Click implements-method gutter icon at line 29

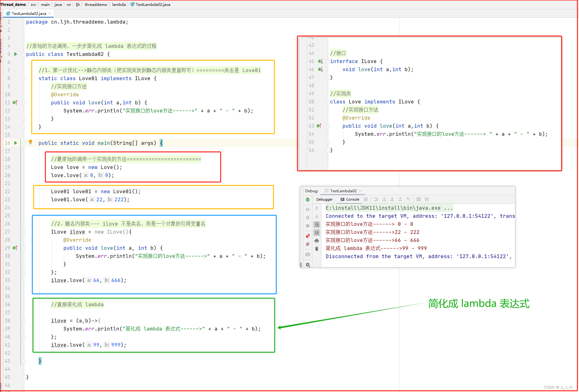15,248
